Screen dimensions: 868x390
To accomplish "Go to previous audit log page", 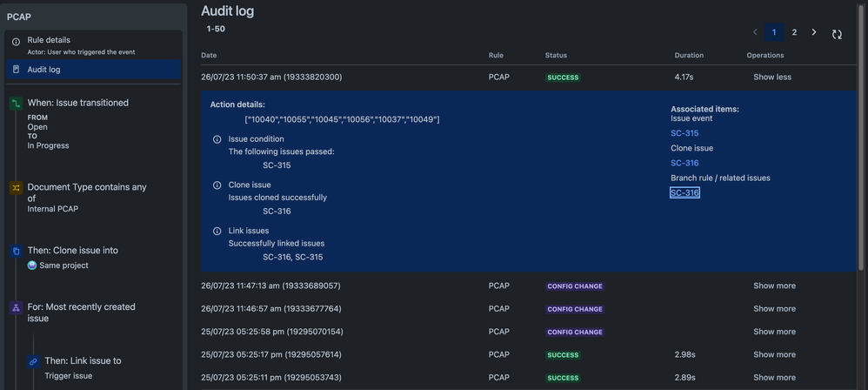I will tap(755, 32).
